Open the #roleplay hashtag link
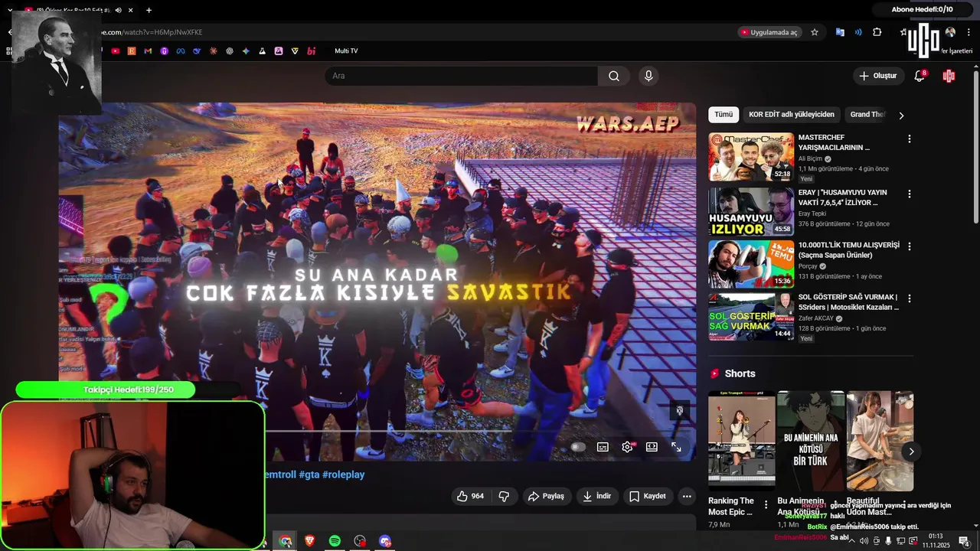The height and width of the screenshot is (551, 980). (343, 474)
